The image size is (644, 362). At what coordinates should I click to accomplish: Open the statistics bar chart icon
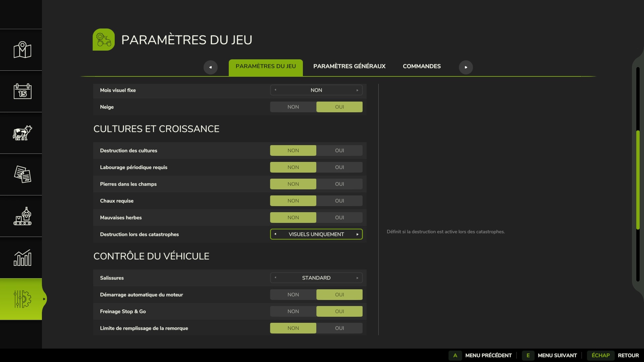(22, 257)
